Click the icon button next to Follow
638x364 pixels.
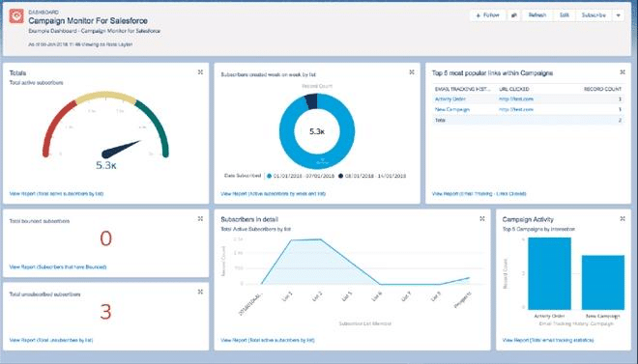pos(514,15)
